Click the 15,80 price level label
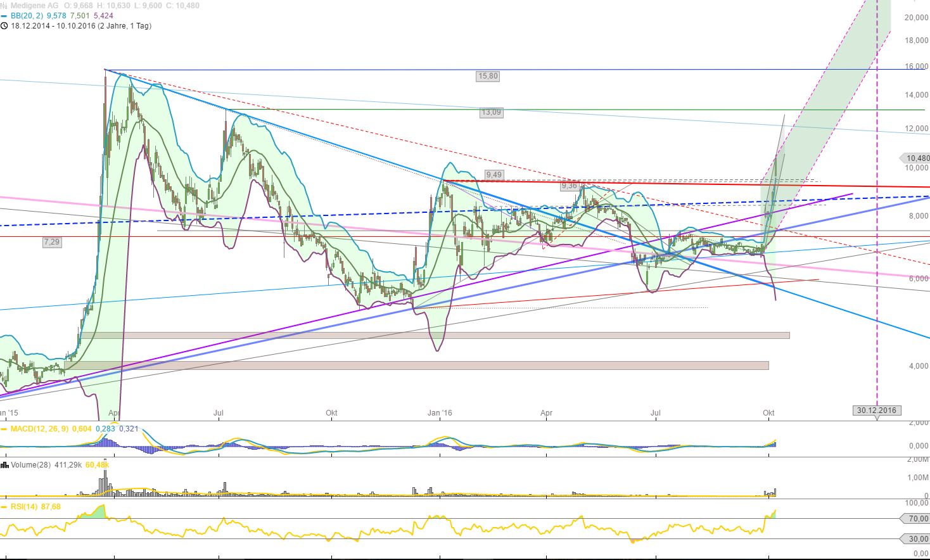This screenshot has height=560, width=930. 487,76
